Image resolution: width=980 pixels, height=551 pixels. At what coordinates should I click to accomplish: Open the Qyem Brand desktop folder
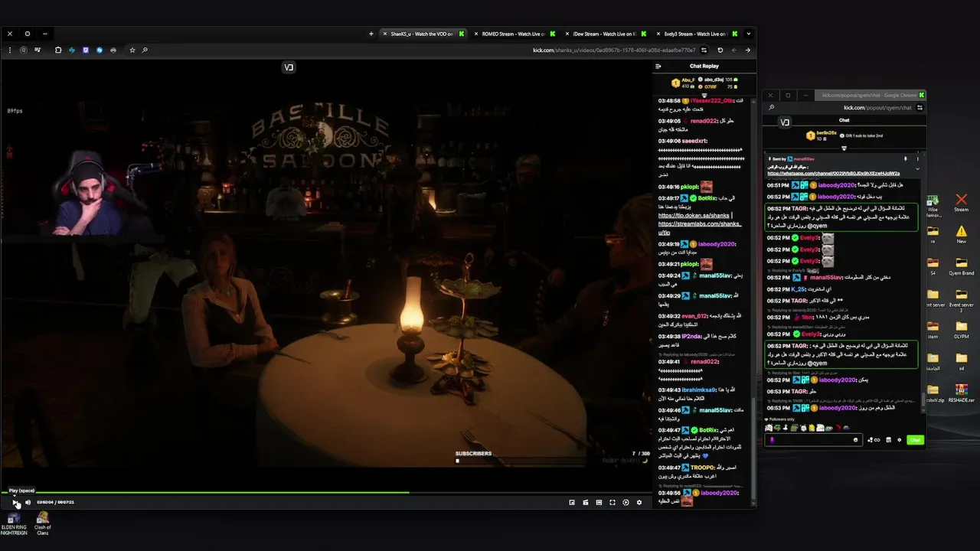click(x=961, y=266)
